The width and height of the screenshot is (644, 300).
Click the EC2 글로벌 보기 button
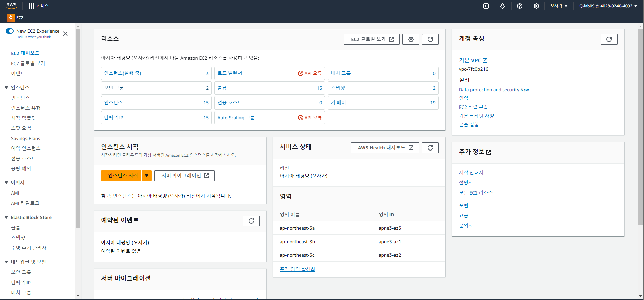click(372, 39)
